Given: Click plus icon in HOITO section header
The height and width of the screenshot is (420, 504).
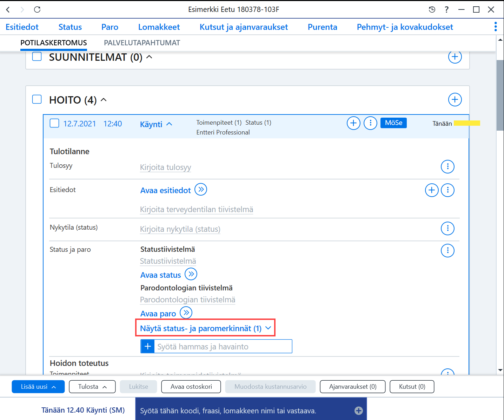Looking at the screenshot, I should (455, 100).
